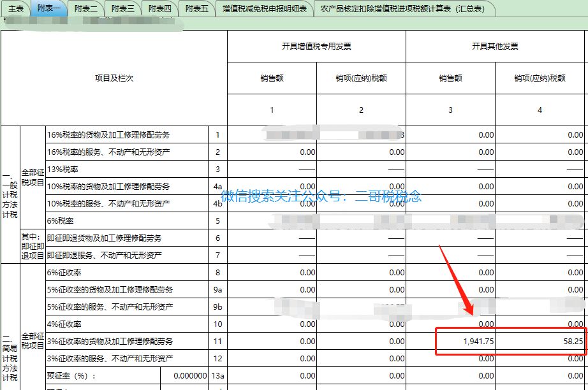Click row 9a column 4 tax cell
The image size is (588, 390).
coord(540,290)
